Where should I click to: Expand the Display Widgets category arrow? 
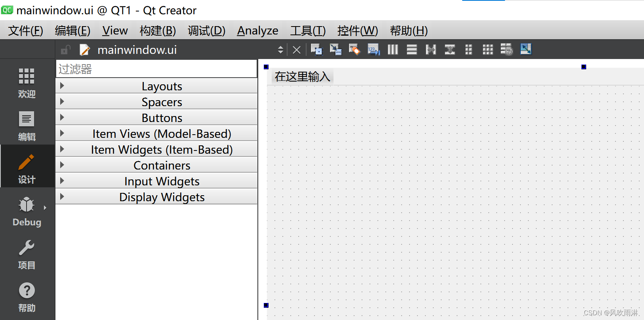[x=62, y=196]
